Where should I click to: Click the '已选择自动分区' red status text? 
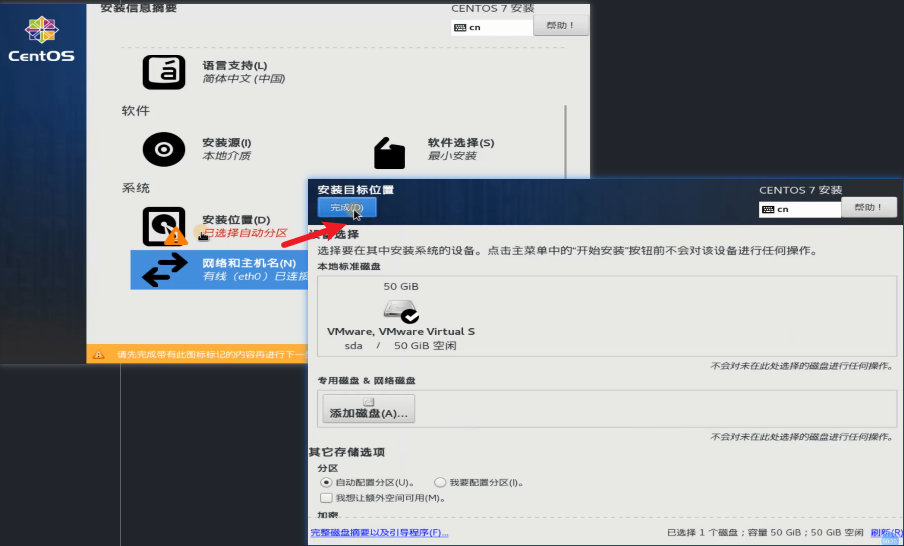pyautogui.click(x=245, y=233)
